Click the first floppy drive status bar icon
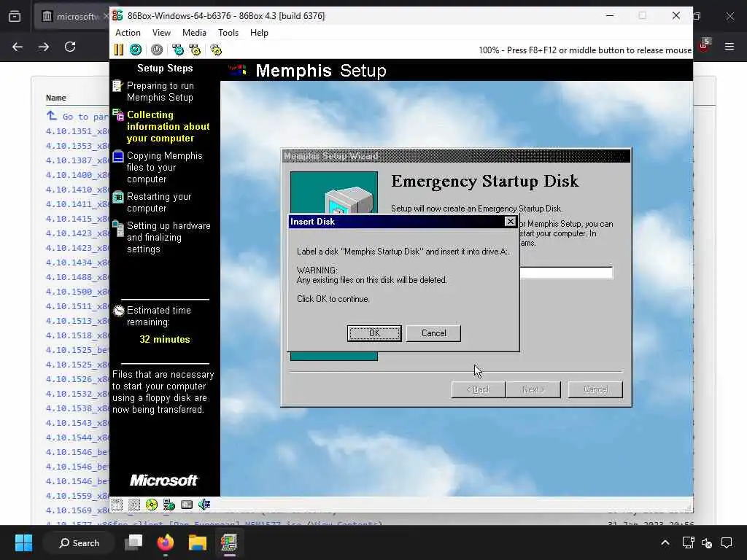Image resolution: width=747 pixels, height=560 pixels. point(117,505)
